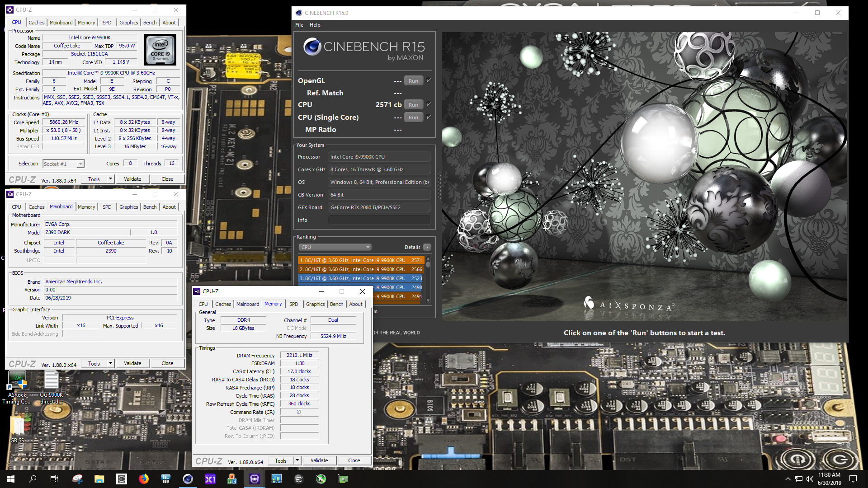Switch to Cinebench taskbar icon
Screen dimensions: 868x488
click(188, 479)
